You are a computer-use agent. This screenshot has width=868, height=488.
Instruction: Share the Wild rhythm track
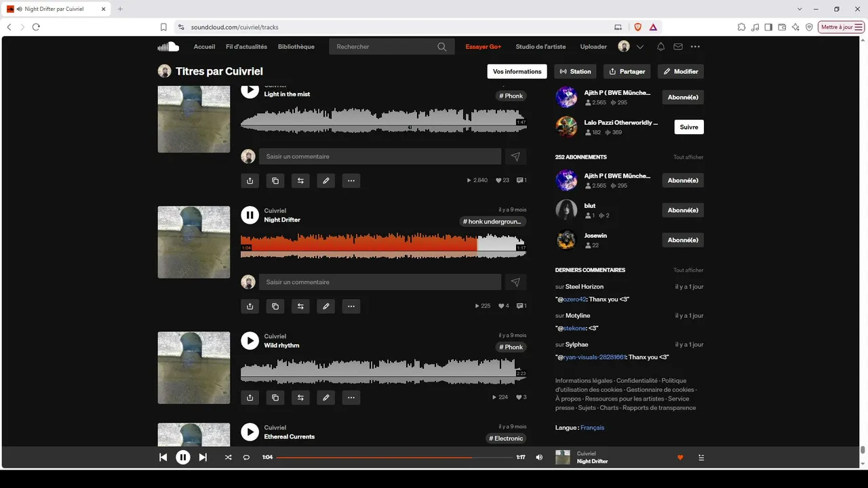pyautogui.click(x=250, y=397)
